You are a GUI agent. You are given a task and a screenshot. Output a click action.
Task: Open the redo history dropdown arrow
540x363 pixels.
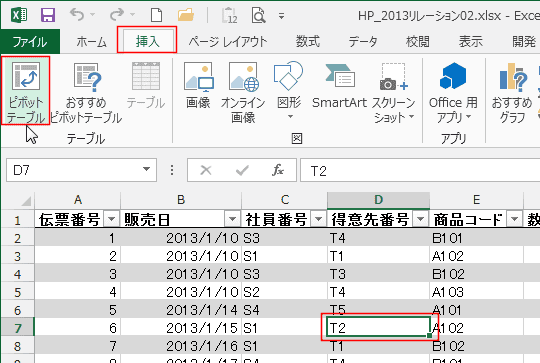[133, 15]
